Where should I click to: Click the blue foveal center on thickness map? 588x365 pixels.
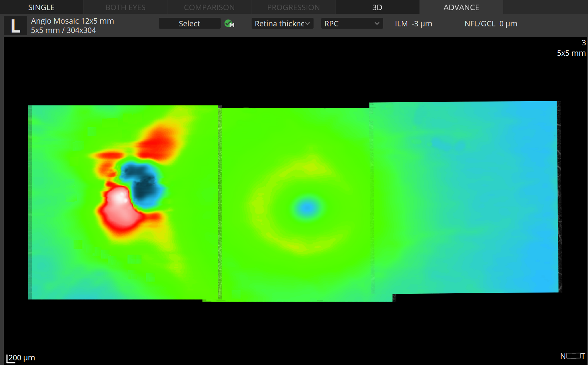pos(308,208)
